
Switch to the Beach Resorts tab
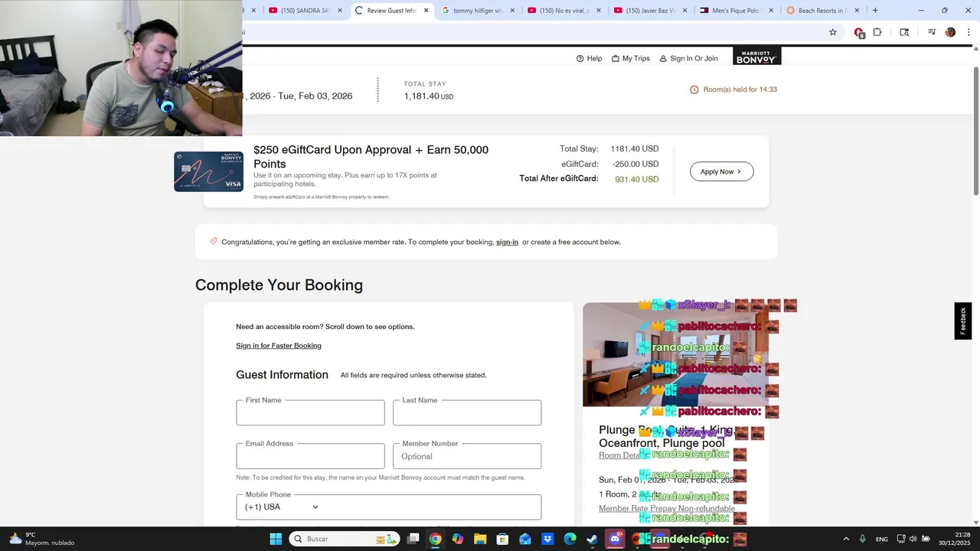tap(823, 11)
